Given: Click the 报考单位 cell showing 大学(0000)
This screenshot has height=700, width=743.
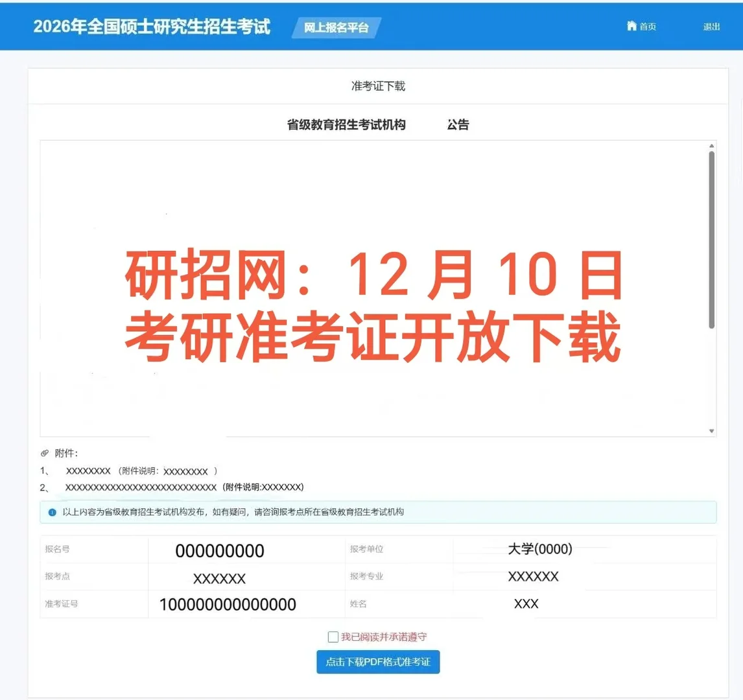Looking at the screenshot, I should click(540, 549).
